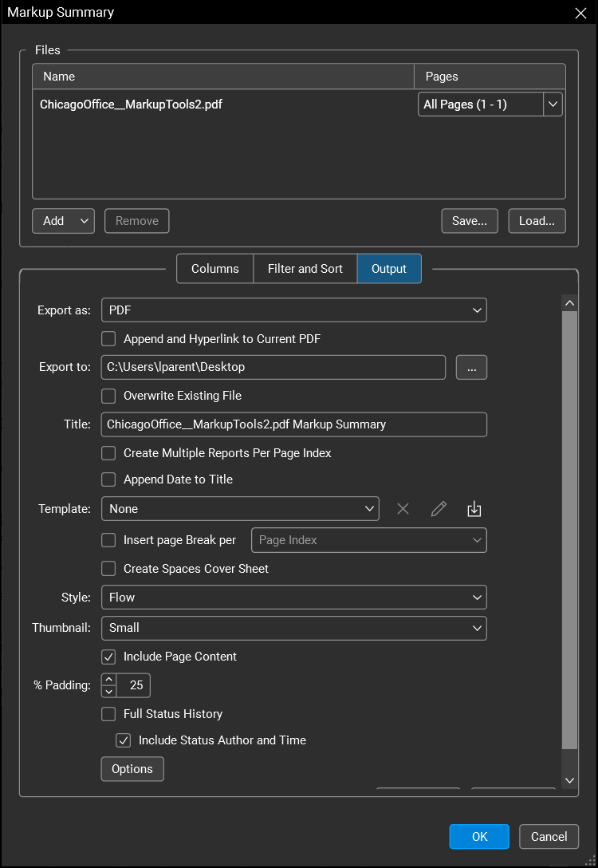Click the Options button
The height and width of the screenshot is (868, 598).
click(x=132, y=769)
